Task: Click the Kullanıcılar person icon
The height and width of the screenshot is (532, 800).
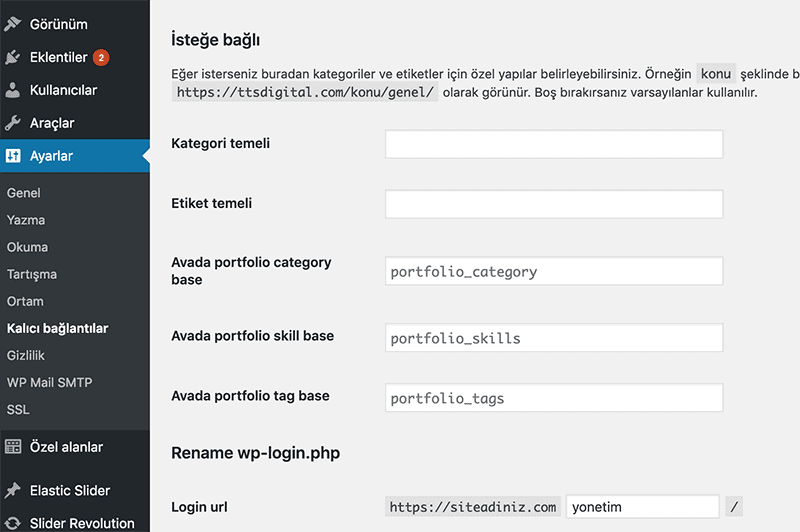Action: [12, 90]
